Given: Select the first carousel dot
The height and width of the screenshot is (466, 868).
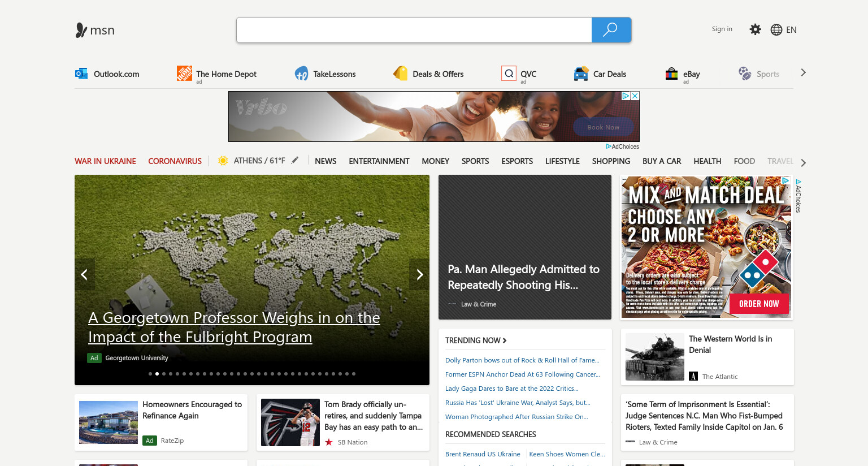Looking at the screenshot, I should pyautogui.click(x=150, y=374).
